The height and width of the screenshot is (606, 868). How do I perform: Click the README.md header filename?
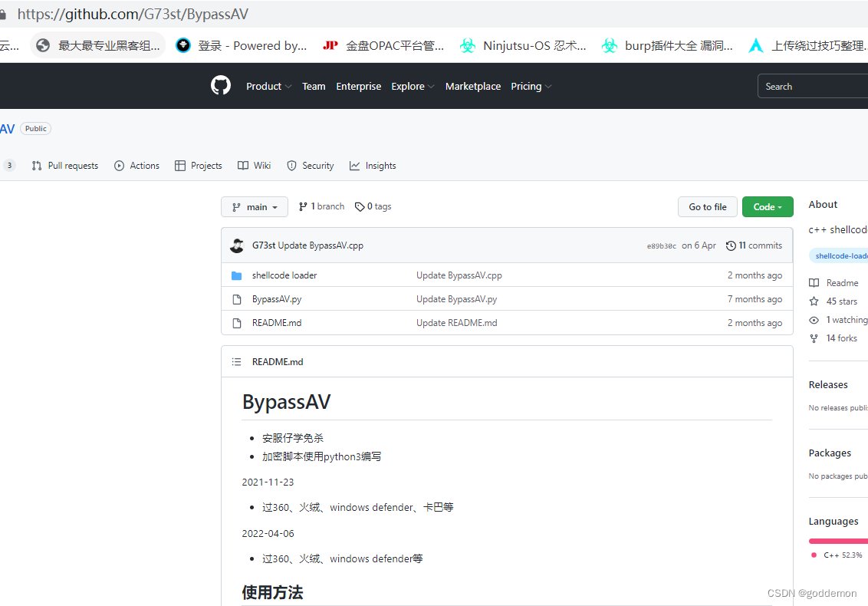click(278, 362)
